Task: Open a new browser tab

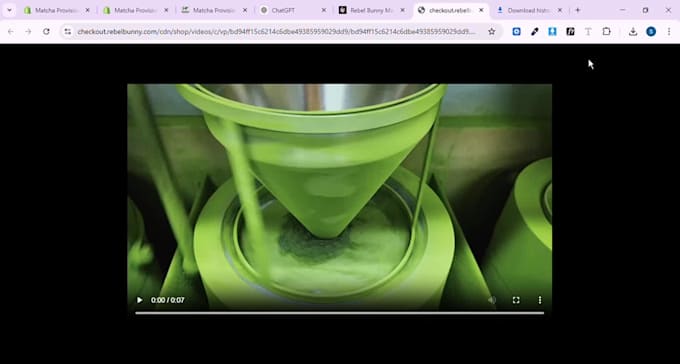Action: (x=578, y=10)
